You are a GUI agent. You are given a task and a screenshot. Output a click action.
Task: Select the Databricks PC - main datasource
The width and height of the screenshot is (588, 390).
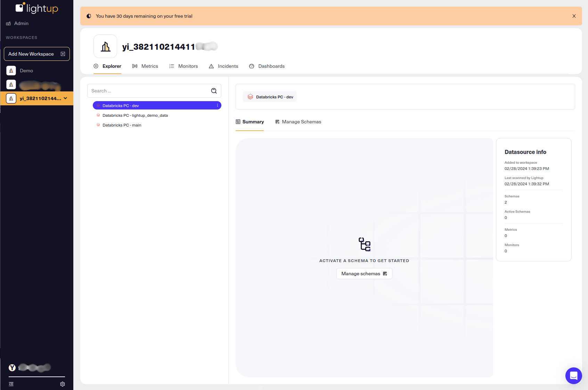[x=122, y=125]
